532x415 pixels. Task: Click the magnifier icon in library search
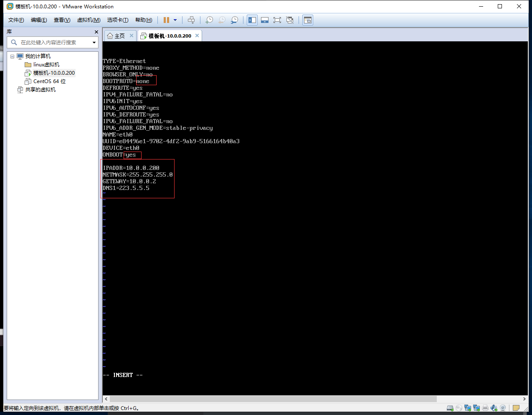tap(14, 42)
